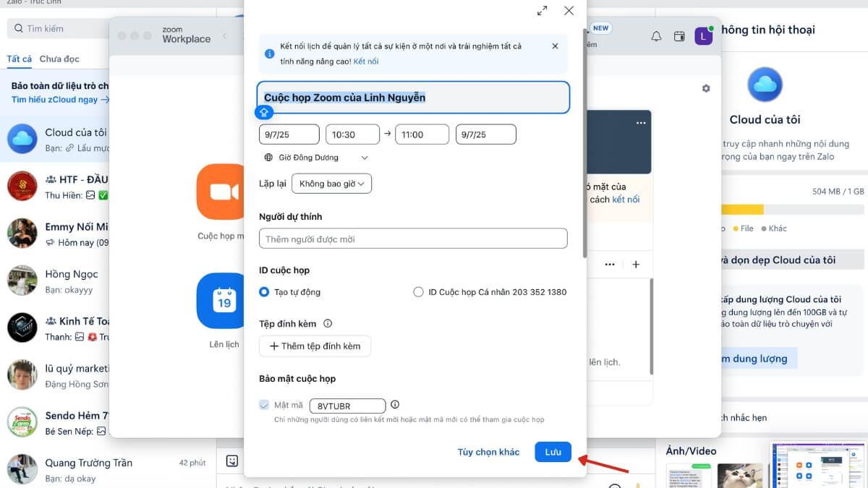The height and width of the screenshot is (488, 868).
Task: Select ID Cuộc họp Cá nhân radio option
Action: 418,292
